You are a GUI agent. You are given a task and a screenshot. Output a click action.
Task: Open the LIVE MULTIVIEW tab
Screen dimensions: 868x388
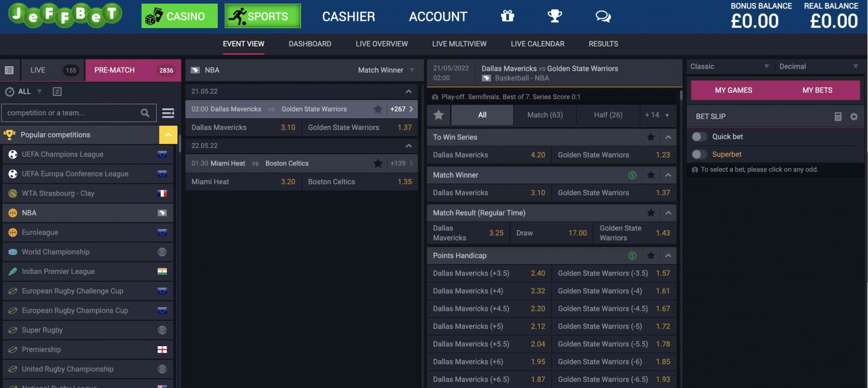pyautogui.click(x=459, y=44)
